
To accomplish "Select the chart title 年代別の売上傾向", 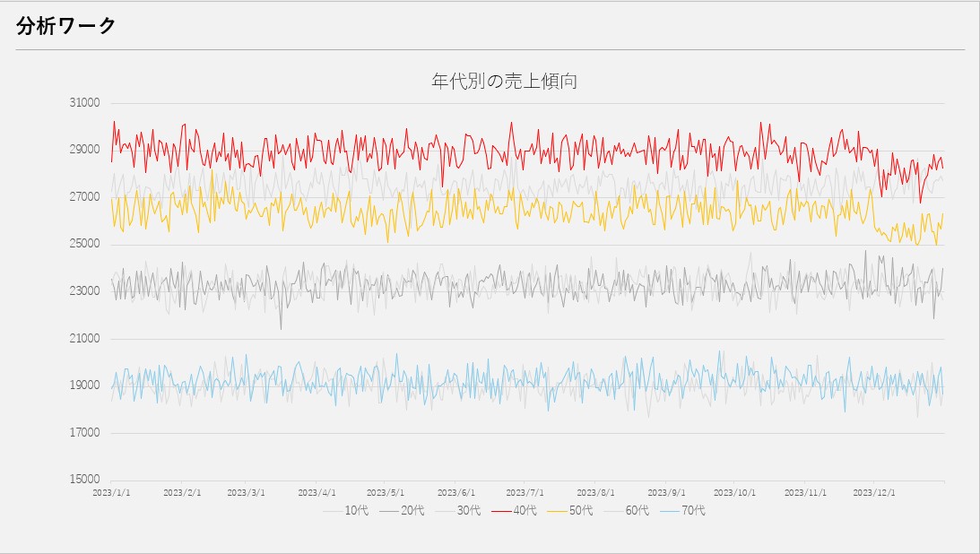I will pyautogui.click(x=504, y=82).
